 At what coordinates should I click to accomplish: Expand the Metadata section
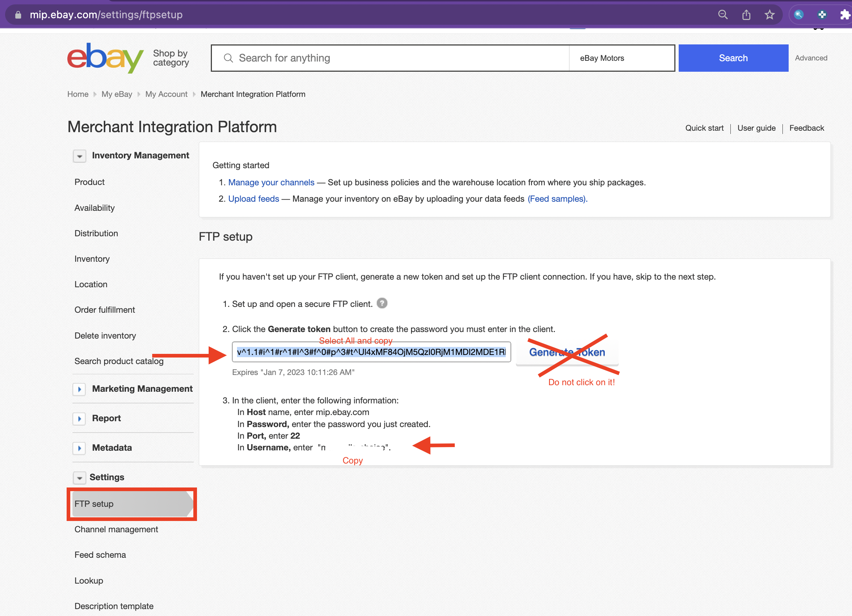click(x=79, y=448)
